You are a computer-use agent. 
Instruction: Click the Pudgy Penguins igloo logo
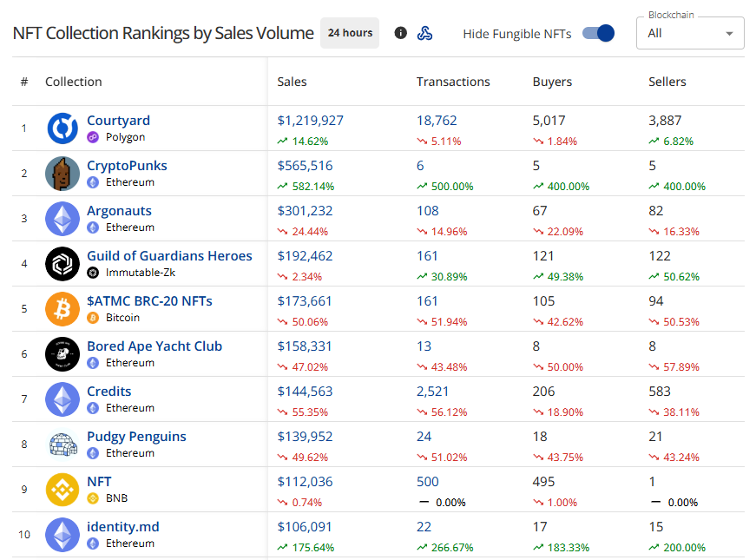coord(62,445)
